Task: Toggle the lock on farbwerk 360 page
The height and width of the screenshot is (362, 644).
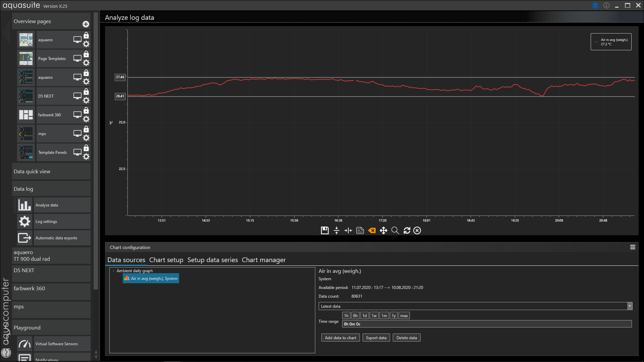Action: point(86,111)
